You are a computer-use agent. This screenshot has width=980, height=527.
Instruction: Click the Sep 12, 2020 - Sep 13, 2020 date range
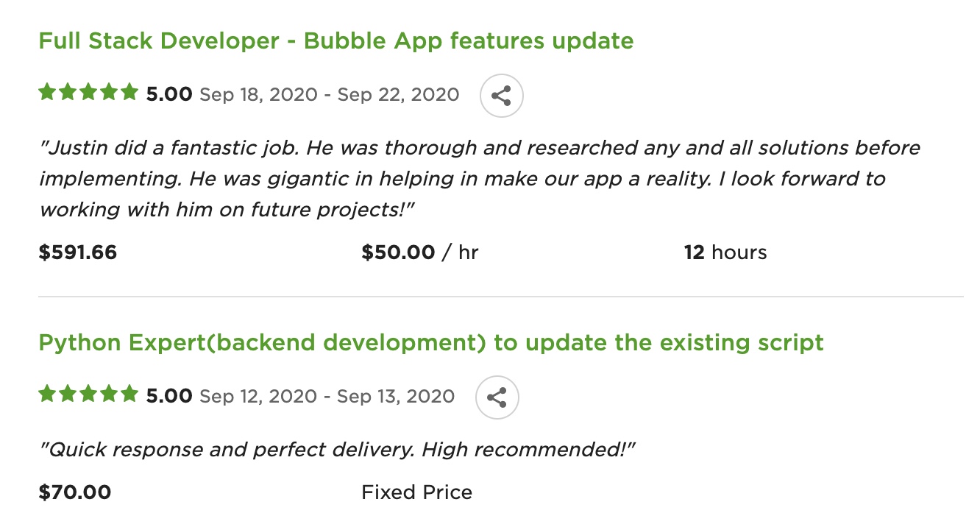tap(327, 397)
